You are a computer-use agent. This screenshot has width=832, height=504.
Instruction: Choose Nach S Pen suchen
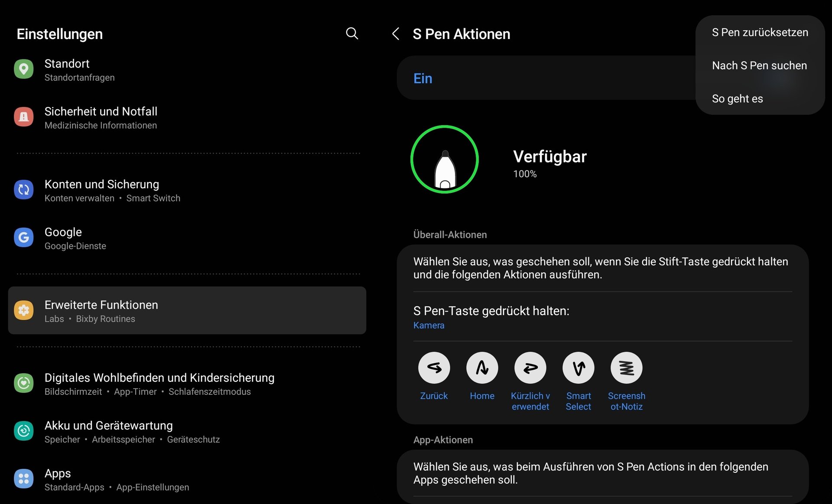pyautogui.click(x=759, y=65)
